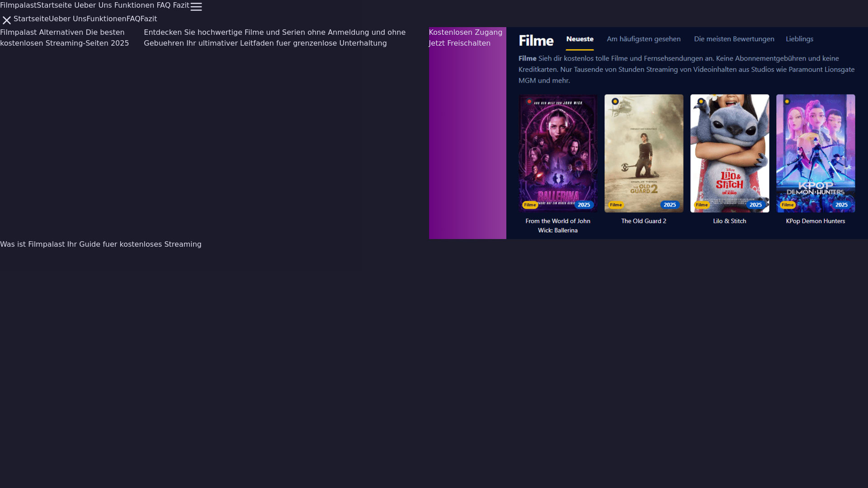Switch to Am häufigsten gesehen tab

click(x=644, y=39)
